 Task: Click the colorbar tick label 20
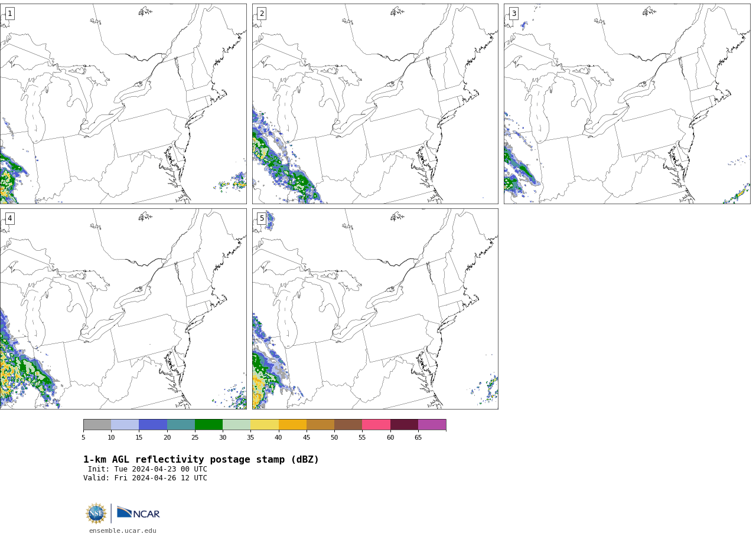coord(167,437)
